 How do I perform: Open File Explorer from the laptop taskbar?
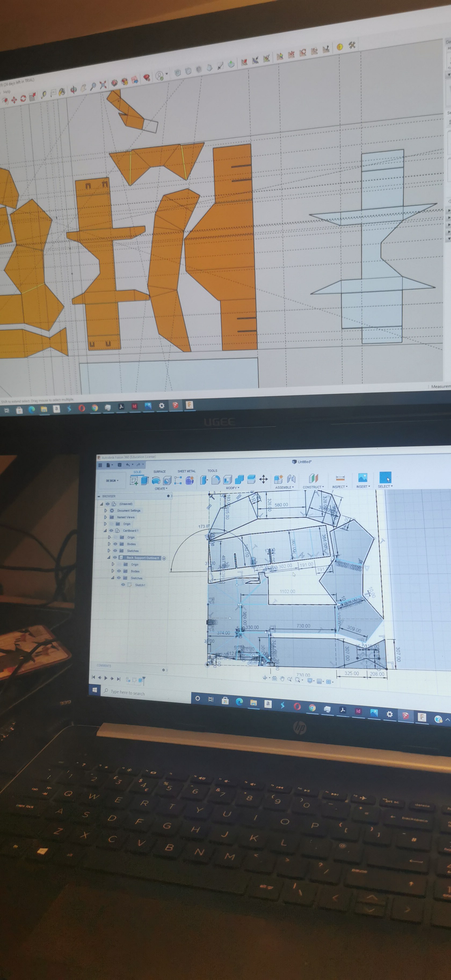click(254, 703)
